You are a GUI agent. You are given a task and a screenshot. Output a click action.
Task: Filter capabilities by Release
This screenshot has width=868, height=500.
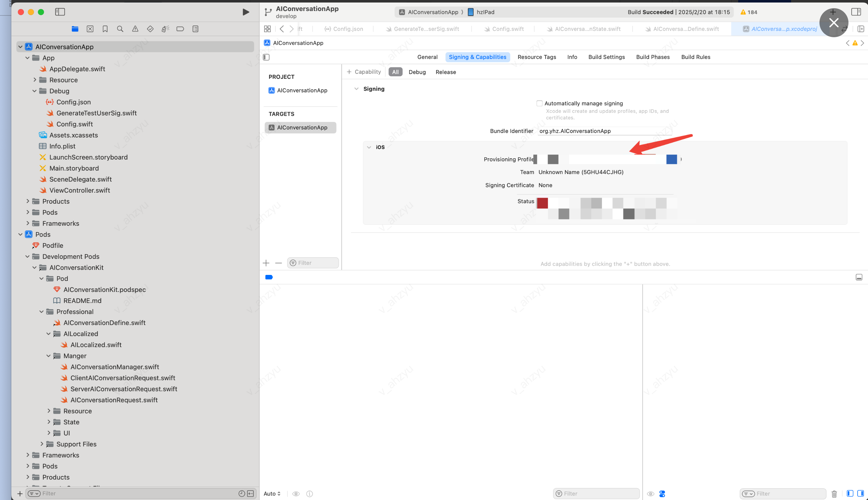pyautogui.click(x=446, y=72)
